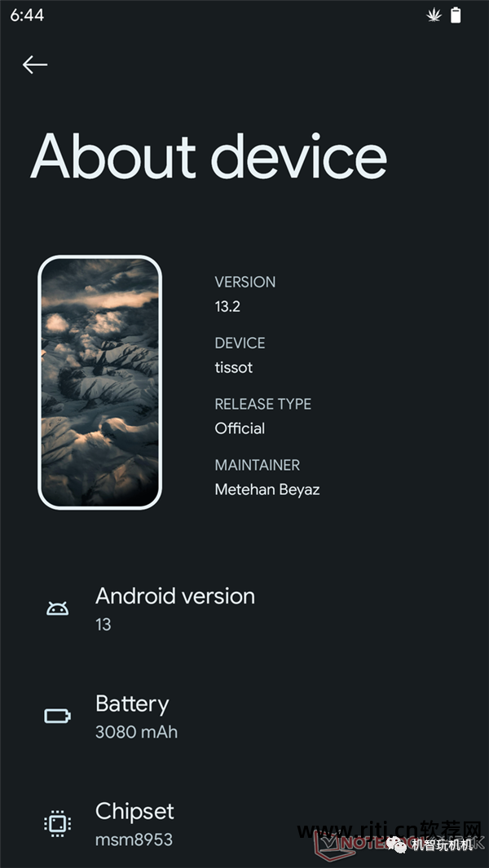Tap the Android robot icon
The image size is (489, 868).
coord(57,609)
